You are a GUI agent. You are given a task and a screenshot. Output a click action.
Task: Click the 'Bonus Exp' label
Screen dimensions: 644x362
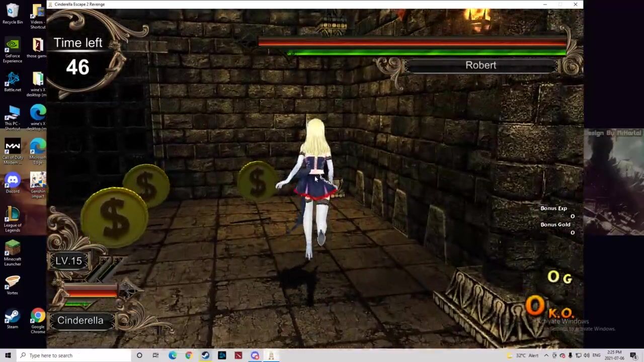(553, 208)
